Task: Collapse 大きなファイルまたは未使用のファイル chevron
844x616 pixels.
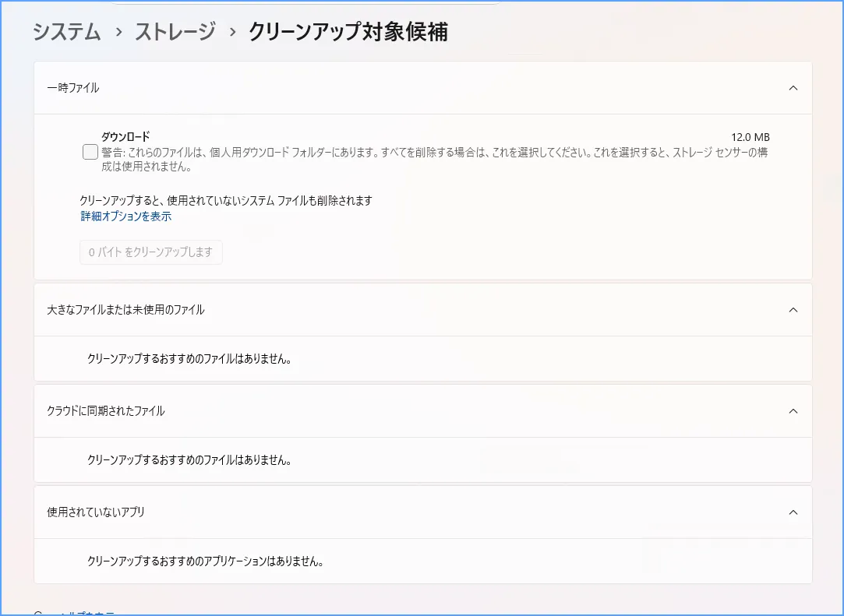Action: click(793, 310)
